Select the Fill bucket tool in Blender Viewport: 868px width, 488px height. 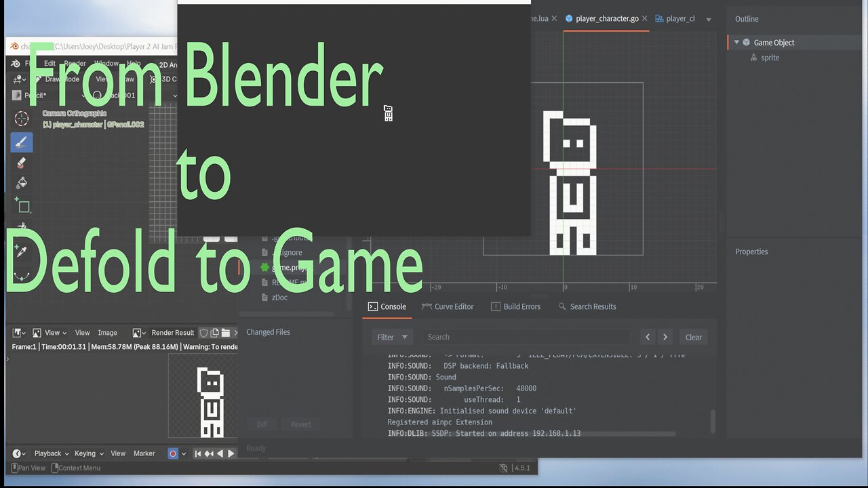point(21,182)
